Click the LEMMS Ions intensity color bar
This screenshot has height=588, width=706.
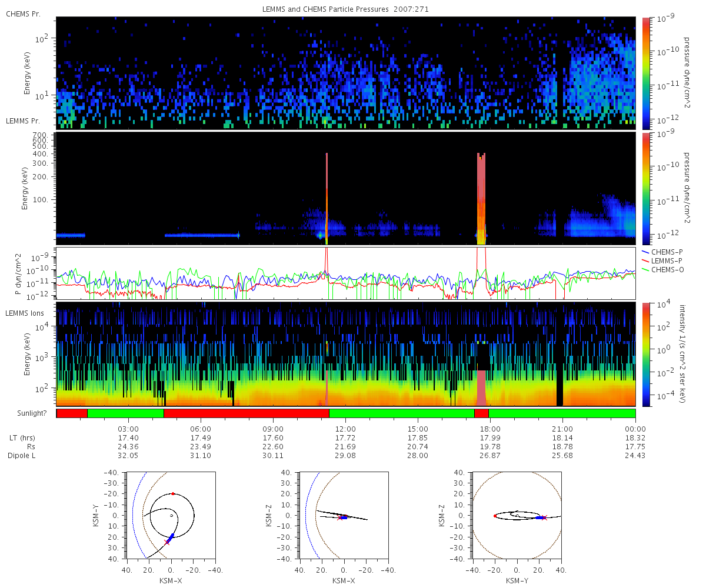pyautogui.click(x=647, y=355)
